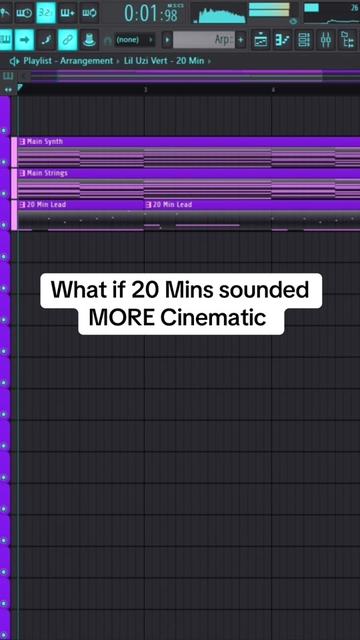This screenshot has width=360, height=640.
Task: Click the horizontal playlist scrollbar at top
Action: [x=189, y=76]
